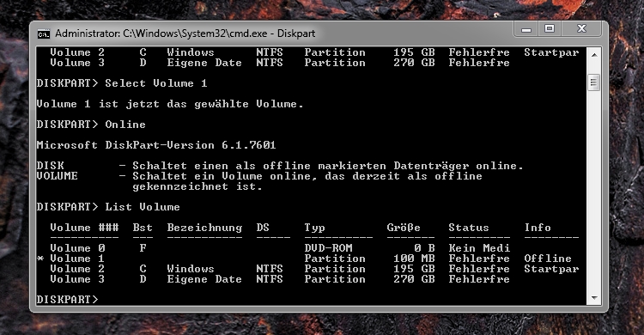Click 'Bst' column header
Viewport: 644px width, 335px height.
pyautogui.click(x=143, y=228)
